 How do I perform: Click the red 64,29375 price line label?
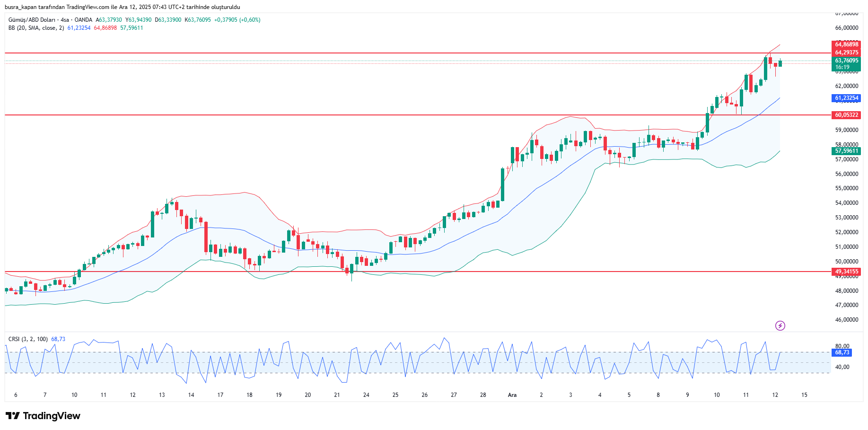[846, 53]
